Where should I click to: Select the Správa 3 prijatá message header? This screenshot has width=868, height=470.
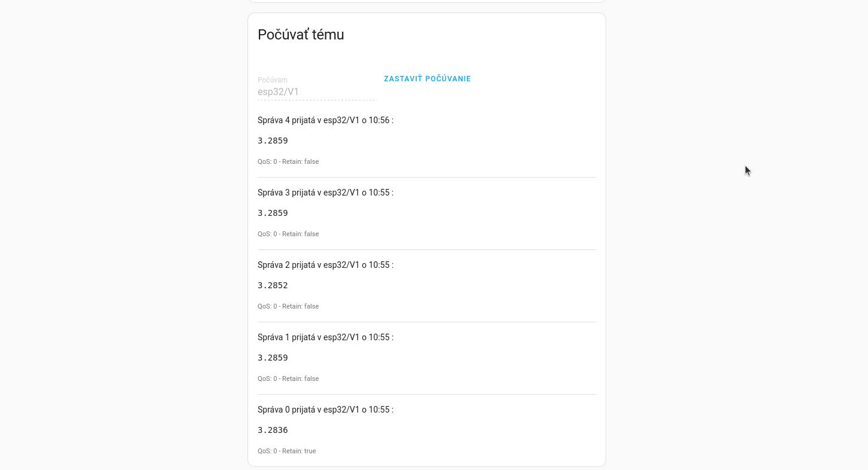(x=325, y=193)
